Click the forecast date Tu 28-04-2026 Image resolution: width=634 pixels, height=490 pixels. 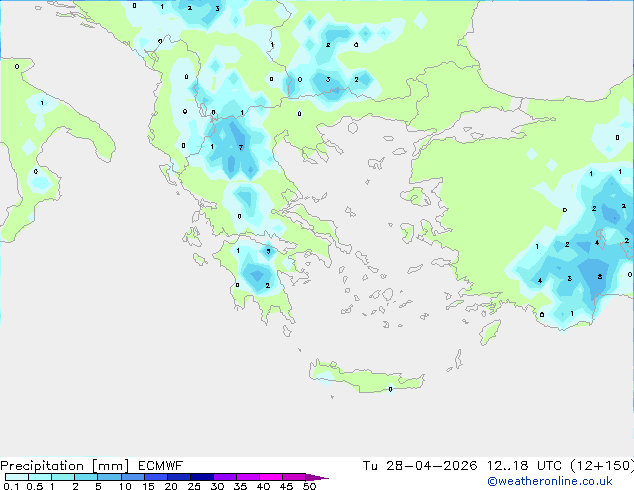[x=420, y=466]
